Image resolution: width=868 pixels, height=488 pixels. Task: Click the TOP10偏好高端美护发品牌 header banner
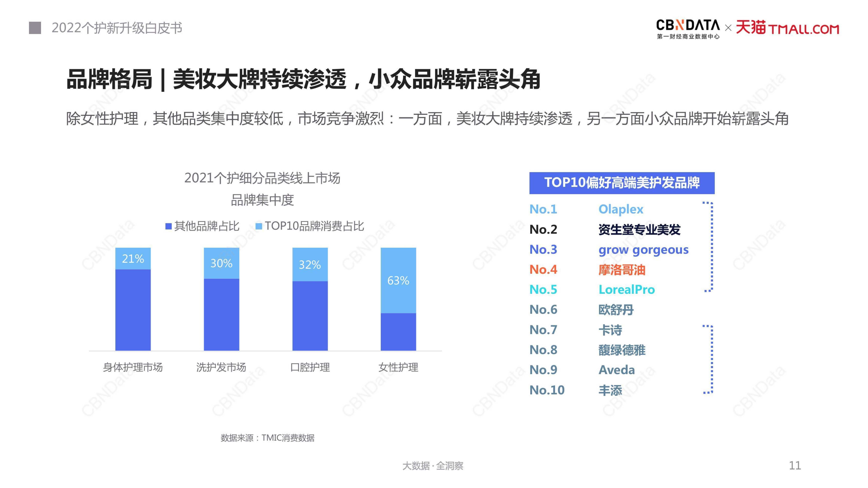click(622, 183)
